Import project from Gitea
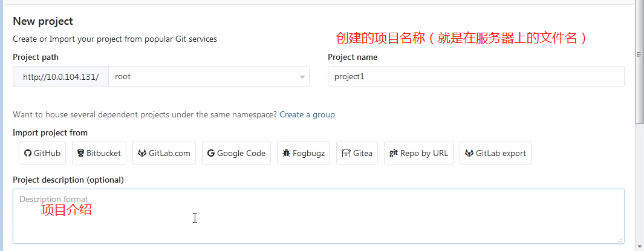644x251 pixels. tap(357, 153)
